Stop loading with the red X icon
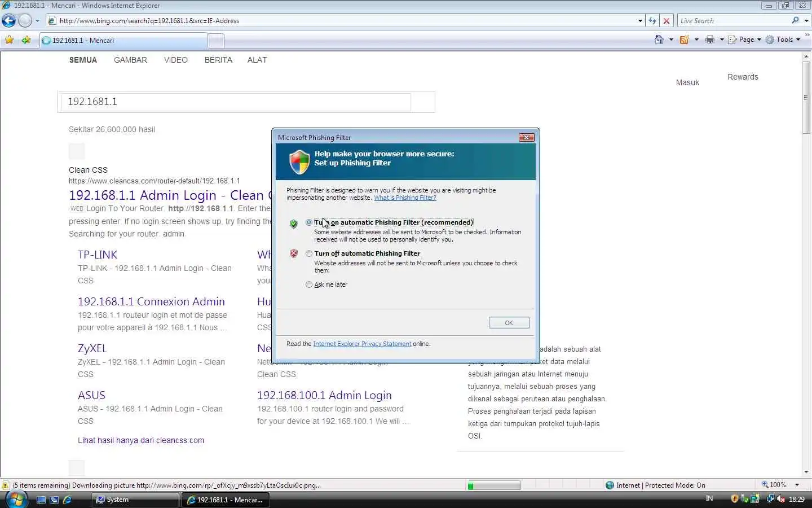The width and height of the screenshot is (812, 508). 667,21
